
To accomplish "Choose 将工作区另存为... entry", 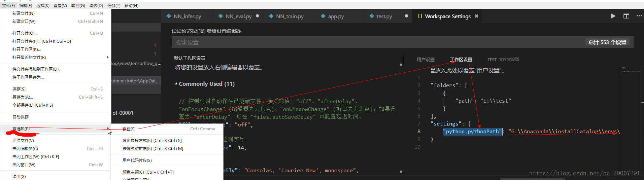I will [x=56, y=77].
